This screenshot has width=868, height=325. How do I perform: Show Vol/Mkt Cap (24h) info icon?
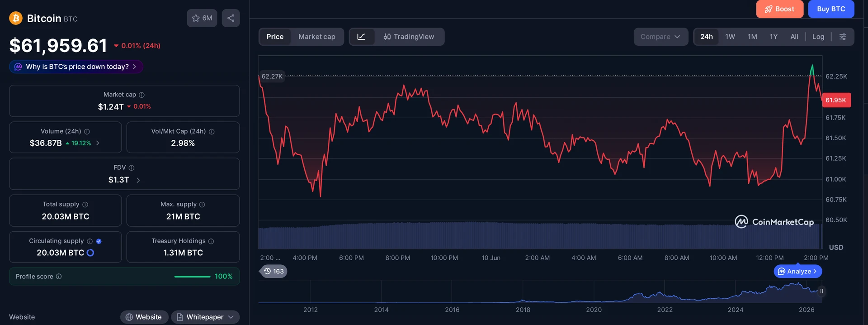[x=212, y=132]
